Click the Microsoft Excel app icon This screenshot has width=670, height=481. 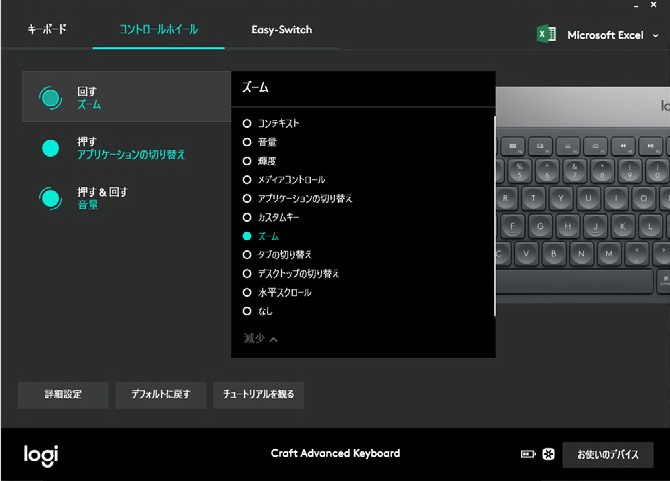pos(546,34)
